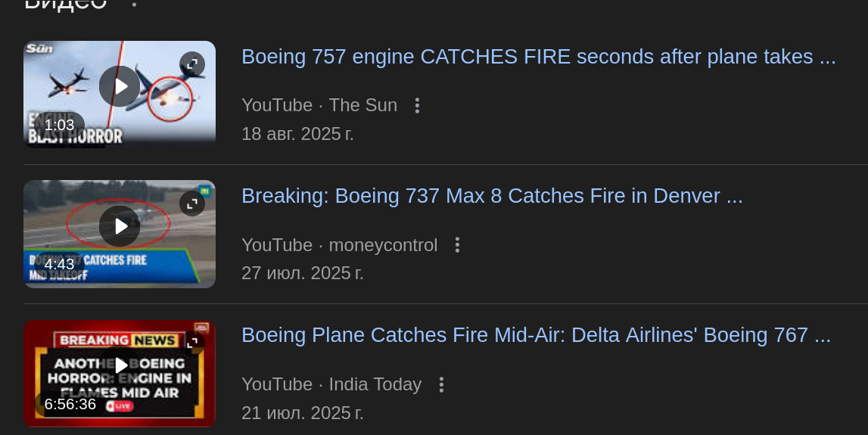The width and height of the screenshot is (868, 435).
Task: Expand preview on India Today video thumbnail
Action: pos(192,343)
